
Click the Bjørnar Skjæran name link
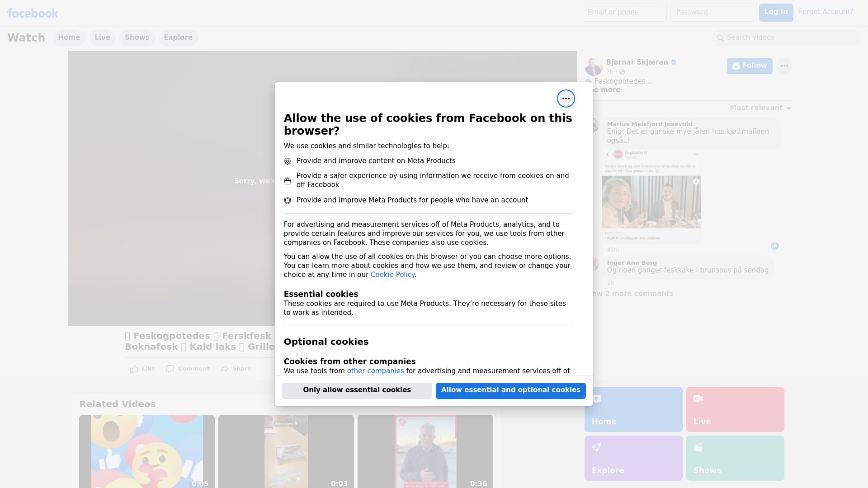637,62
